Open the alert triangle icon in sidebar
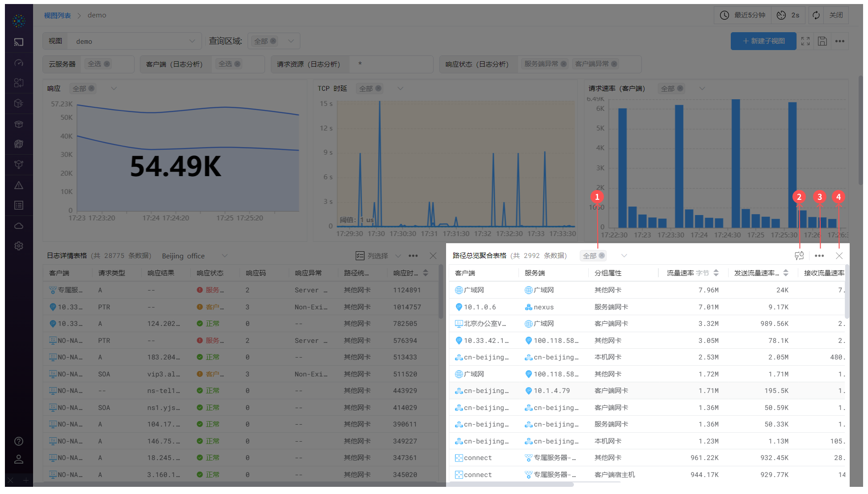Viewport: 868px width, 494px height. tap(19, 185)
